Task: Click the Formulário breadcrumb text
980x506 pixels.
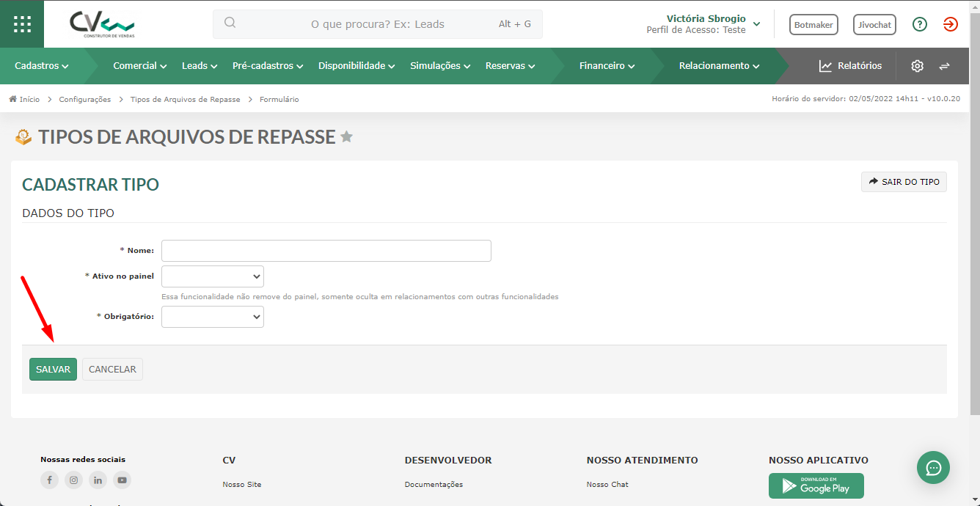Action: 279,99
